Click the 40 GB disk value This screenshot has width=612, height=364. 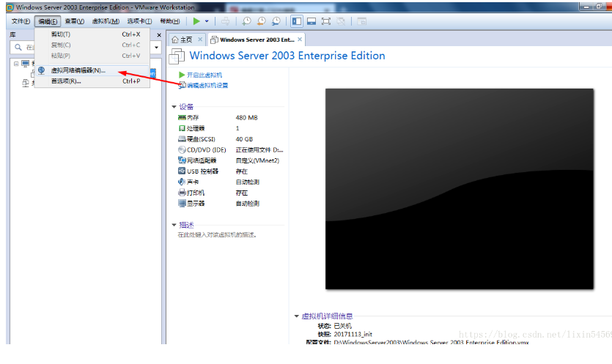pos(244,139)
